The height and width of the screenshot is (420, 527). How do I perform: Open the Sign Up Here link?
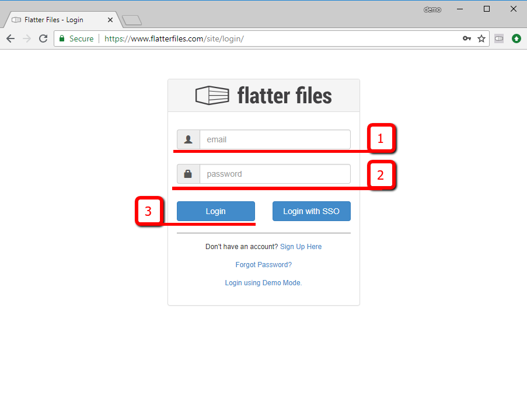[x=301, y=247]
